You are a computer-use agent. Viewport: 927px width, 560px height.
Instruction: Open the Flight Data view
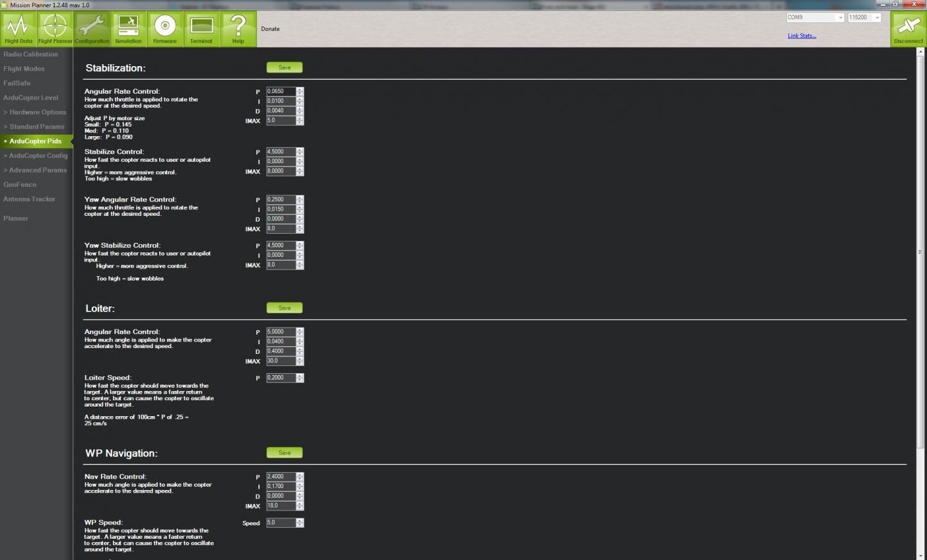(18, 29)
